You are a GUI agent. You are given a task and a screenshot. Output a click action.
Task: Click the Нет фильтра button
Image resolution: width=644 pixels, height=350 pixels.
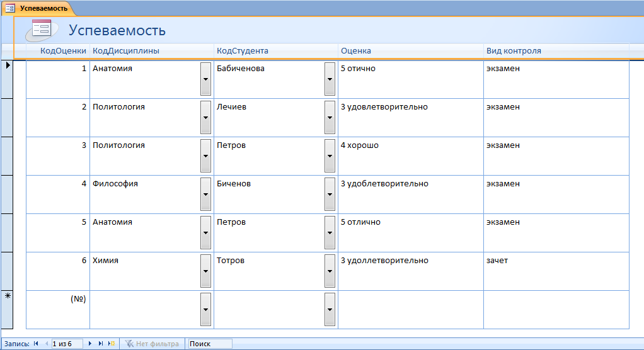(152, 344)
